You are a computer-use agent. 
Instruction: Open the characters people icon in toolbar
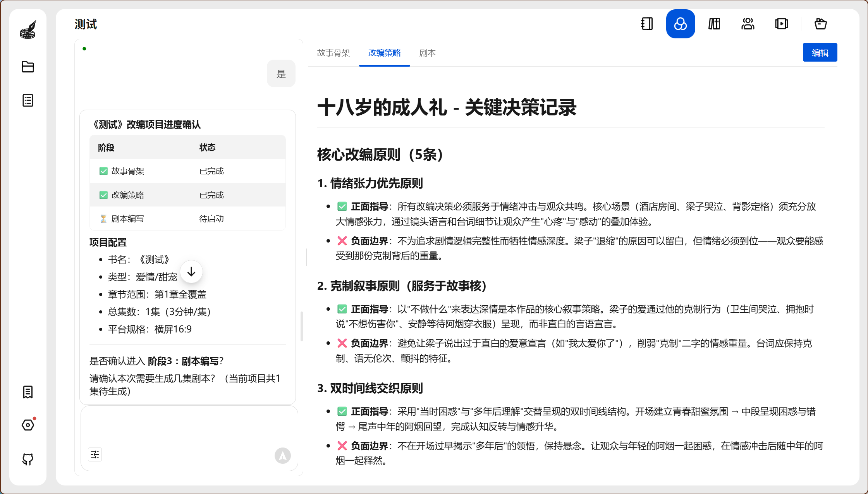[748, 24]
